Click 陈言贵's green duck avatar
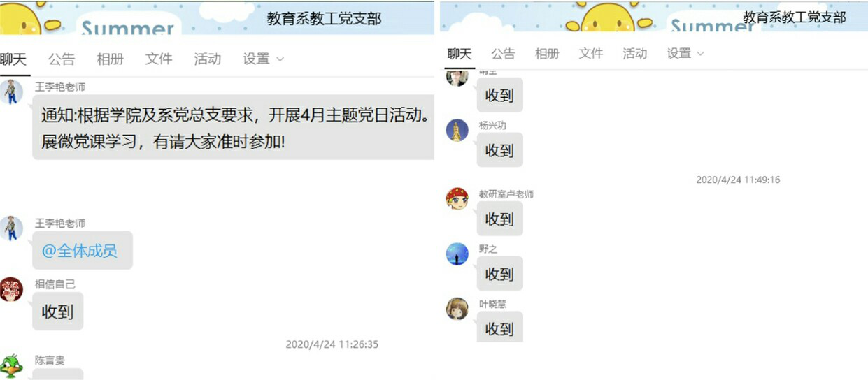The width and height of the screenshot is (868, 380). coord(11,366)
